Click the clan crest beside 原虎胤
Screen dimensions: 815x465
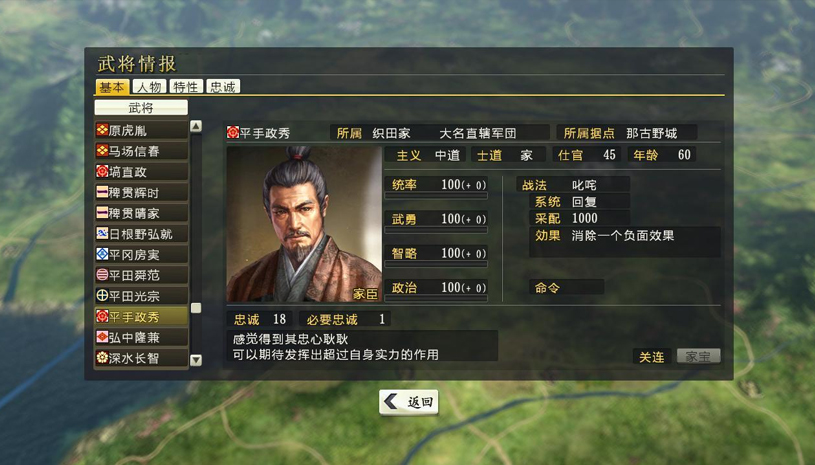pyautogui.click(x=102, y=130)
